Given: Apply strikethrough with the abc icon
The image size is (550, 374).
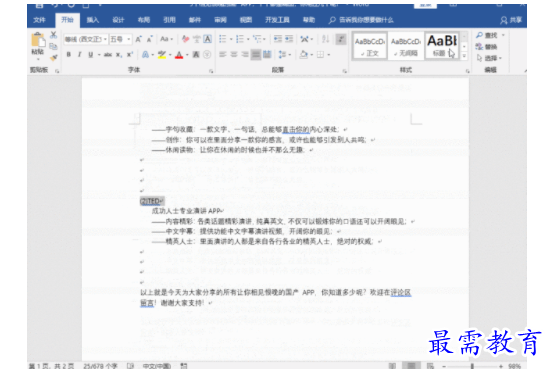Looking at the screenshot, I should coord(108,55).
